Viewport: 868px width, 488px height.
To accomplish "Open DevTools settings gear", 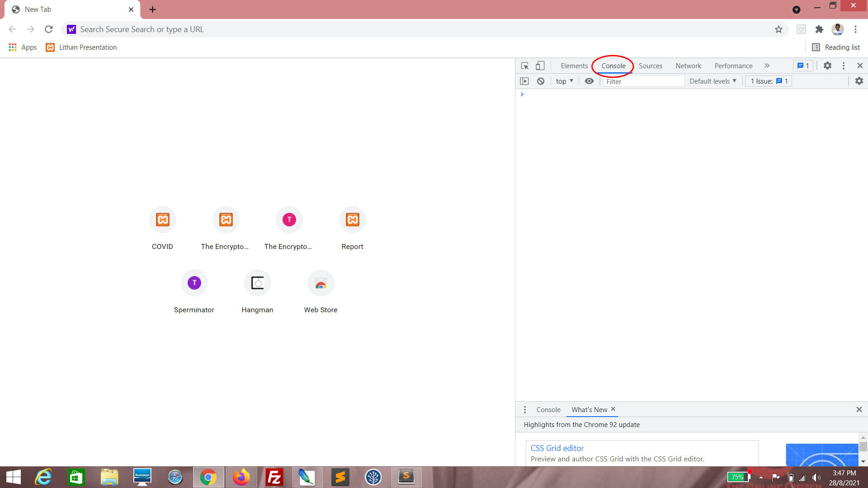I will 827,66.
